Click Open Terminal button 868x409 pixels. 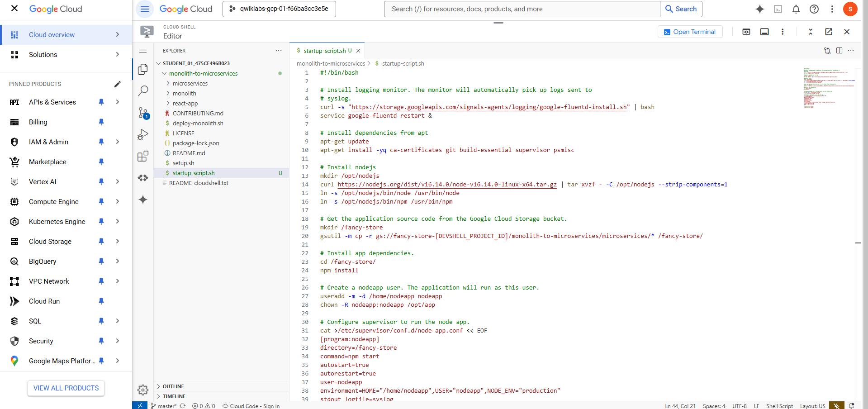690,32
